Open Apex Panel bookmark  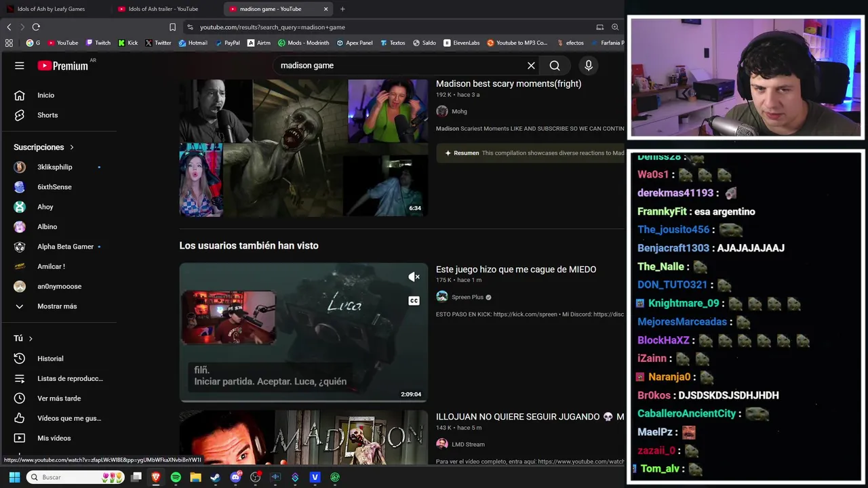pyautogui.click(x=355, y=43)
